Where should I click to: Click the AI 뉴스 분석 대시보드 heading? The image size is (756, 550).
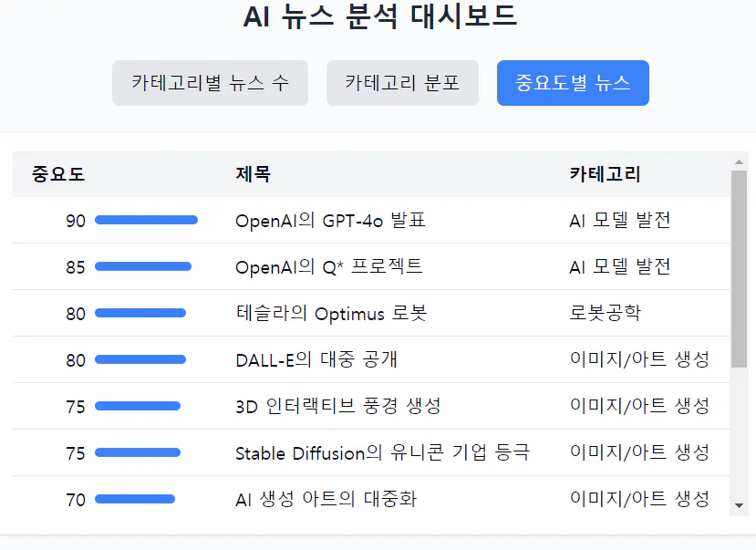point(380,16)
